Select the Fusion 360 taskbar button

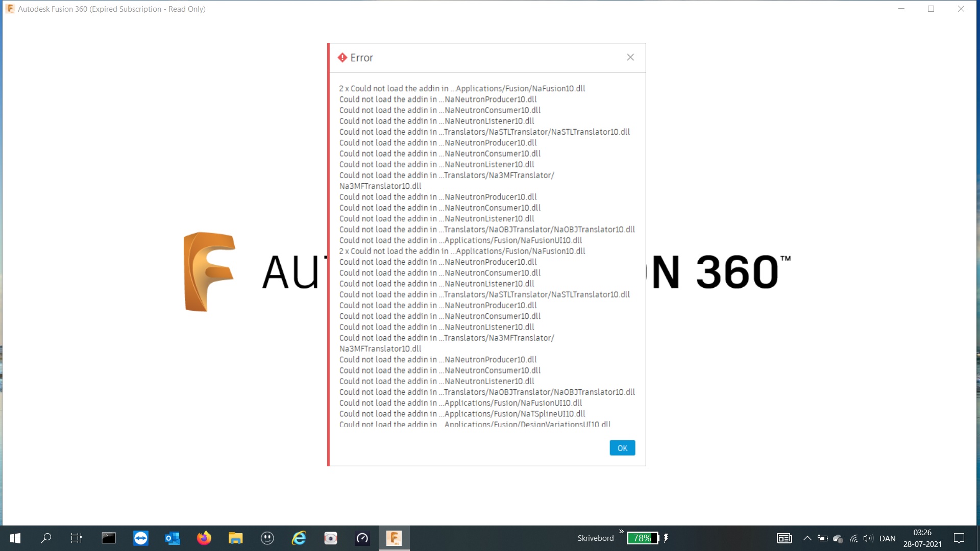click(394, 538)
